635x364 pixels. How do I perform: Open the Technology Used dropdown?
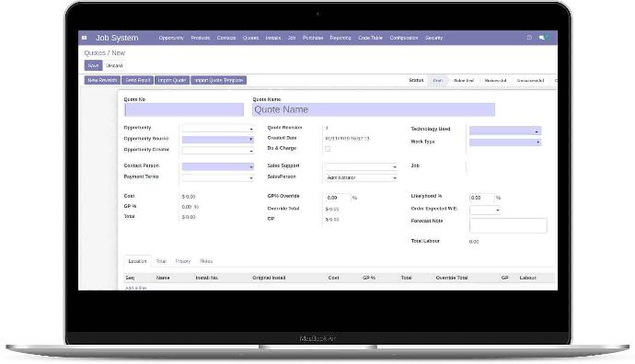point(505,131)
